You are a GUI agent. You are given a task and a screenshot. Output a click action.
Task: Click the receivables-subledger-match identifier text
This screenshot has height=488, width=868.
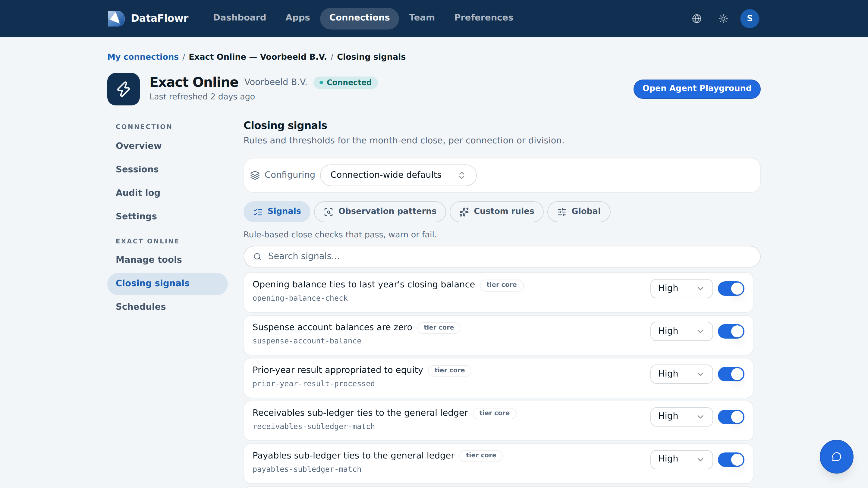point(313,427)
